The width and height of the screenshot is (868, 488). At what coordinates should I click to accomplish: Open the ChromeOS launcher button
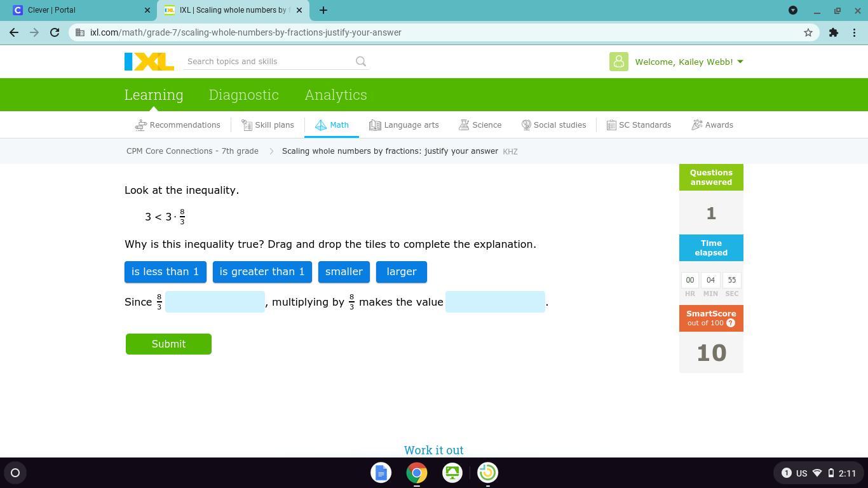coord(15,473)
